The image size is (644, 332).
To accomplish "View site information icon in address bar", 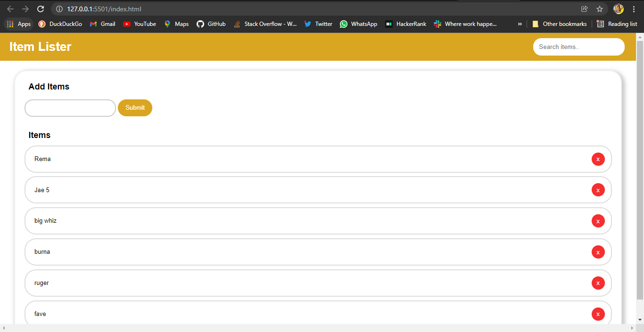I will coord(59,9).
